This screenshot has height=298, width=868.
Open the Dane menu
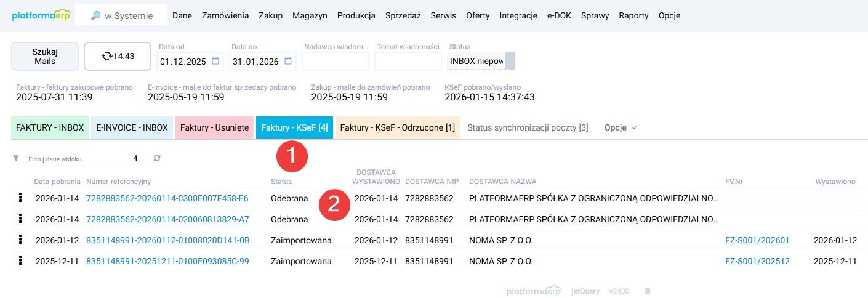[x=182, y=16]
